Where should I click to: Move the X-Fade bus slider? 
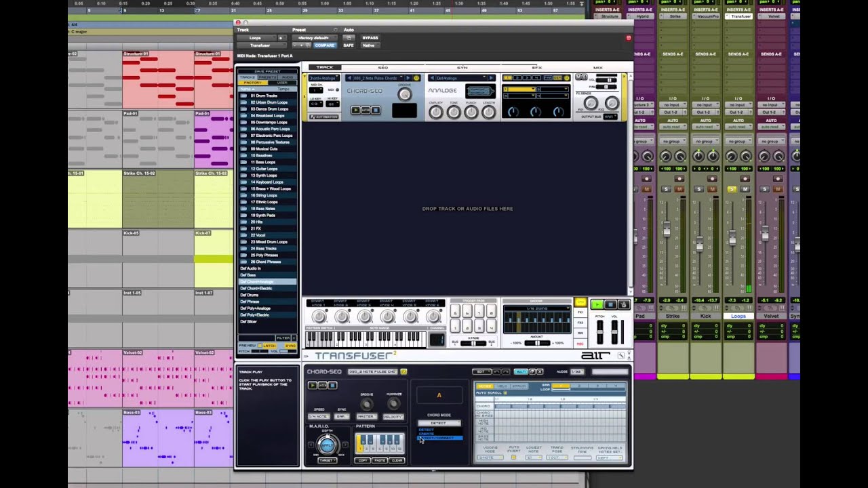coord(473,343)
